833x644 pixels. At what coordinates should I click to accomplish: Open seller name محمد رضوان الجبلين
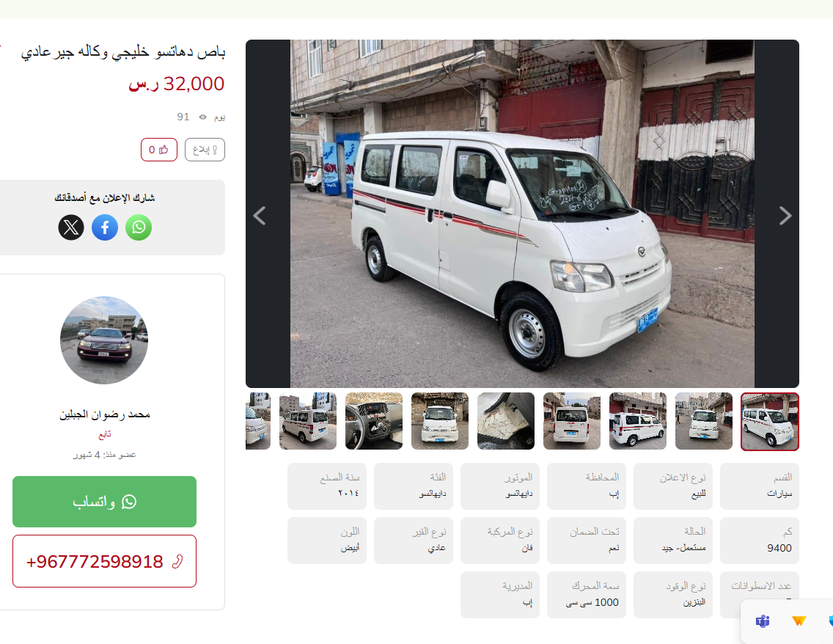coord(105,414)
